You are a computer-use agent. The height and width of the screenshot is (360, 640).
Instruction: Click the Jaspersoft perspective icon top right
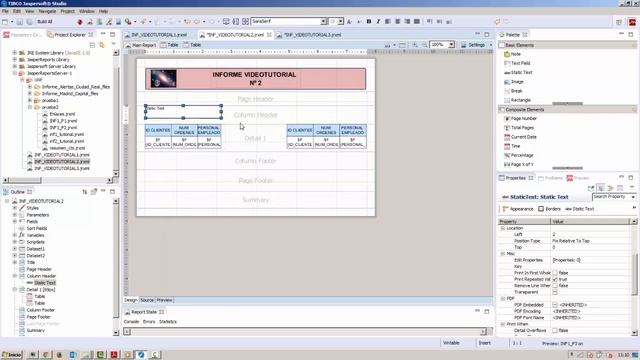pyautogui.click(x=632, y=22)
